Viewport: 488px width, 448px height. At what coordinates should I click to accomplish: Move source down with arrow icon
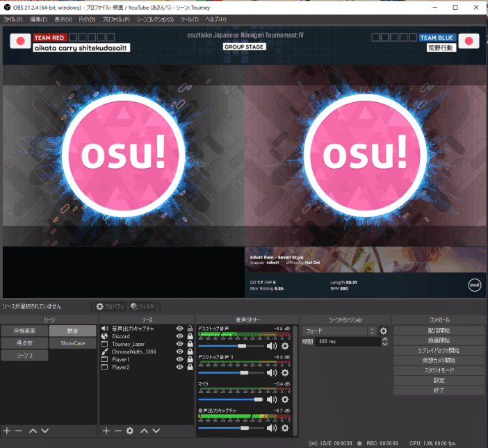156,431
